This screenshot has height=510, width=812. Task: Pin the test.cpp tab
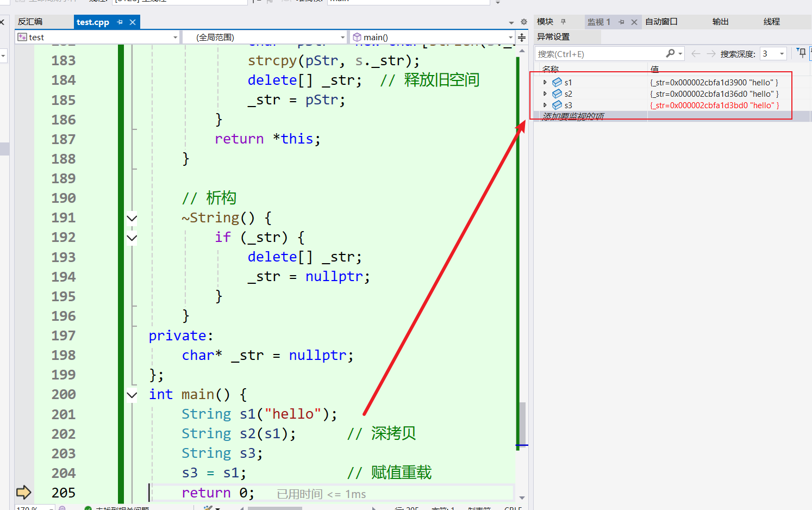click(120, 22)
